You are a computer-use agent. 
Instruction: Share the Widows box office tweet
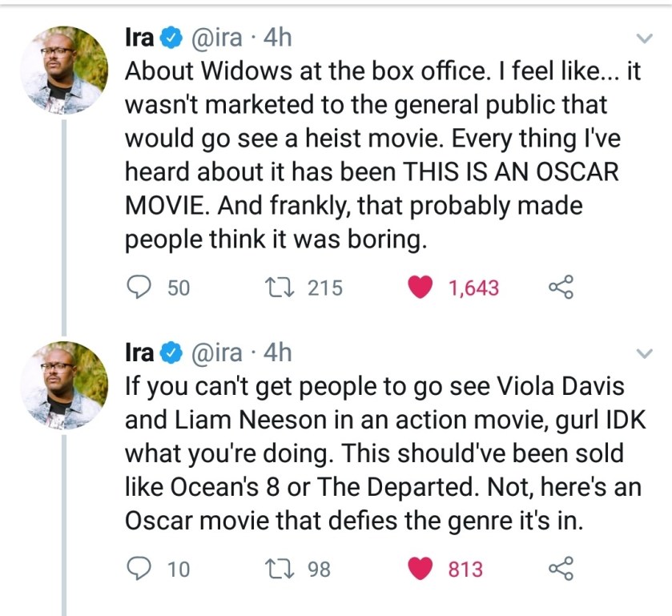pos(561,288)
